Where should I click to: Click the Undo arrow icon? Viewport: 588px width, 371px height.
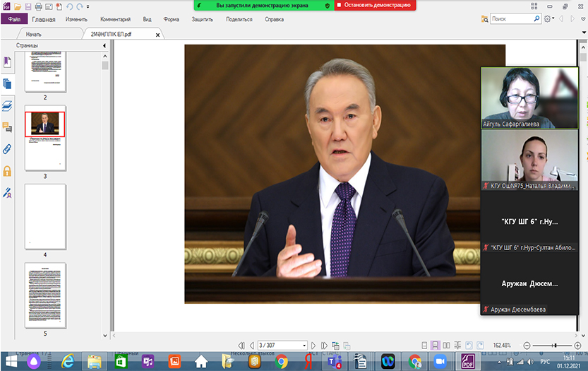[69, 6]
